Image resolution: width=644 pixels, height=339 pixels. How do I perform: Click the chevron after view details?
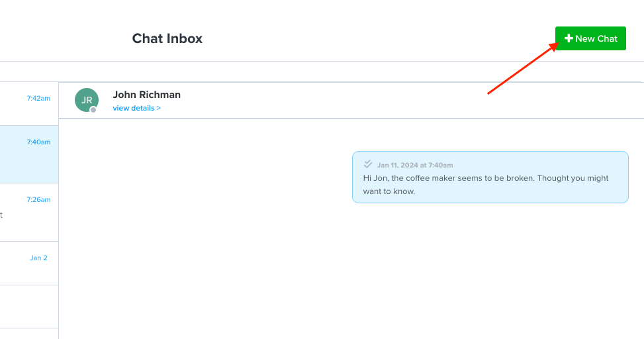pos(159,108)
